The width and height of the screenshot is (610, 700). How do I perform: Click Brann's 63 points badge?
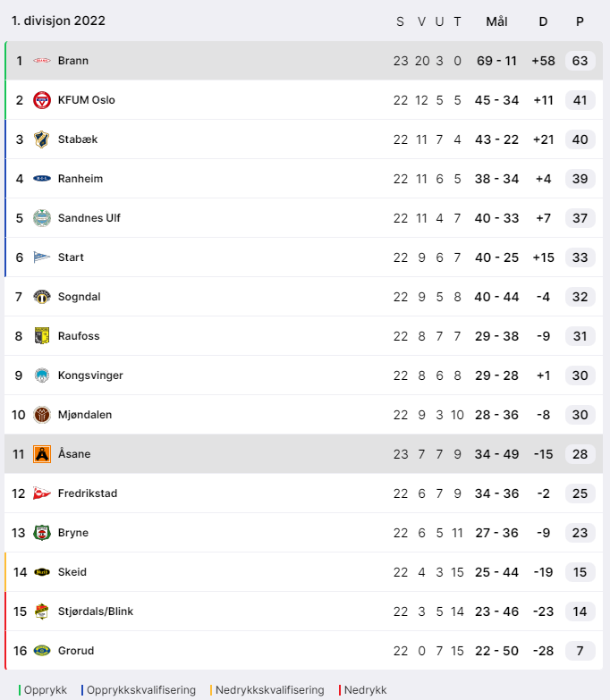coord(580,61)
